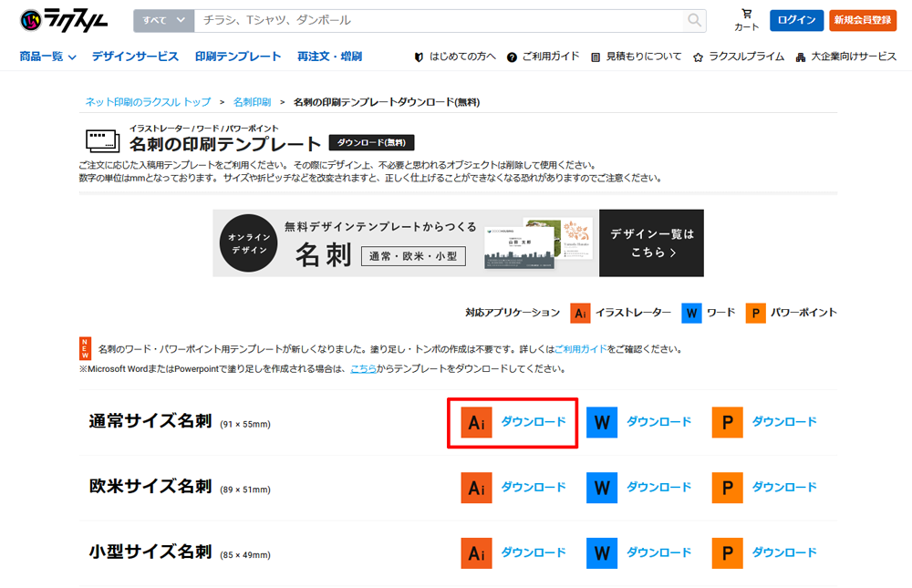Open the shopping cart via カート icon
Viewport: 912px width, 588px height.
747,16
